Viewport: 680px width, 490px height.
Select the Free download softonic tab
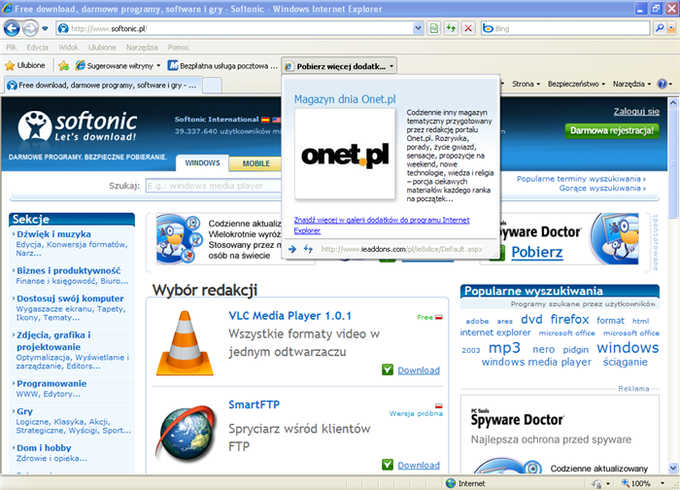click(x=103, y=85)
